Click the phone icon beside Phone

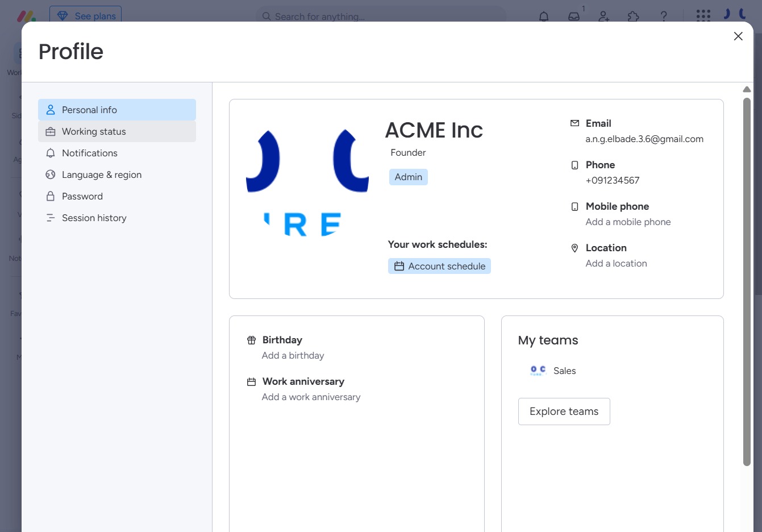(x=574, y=165)
